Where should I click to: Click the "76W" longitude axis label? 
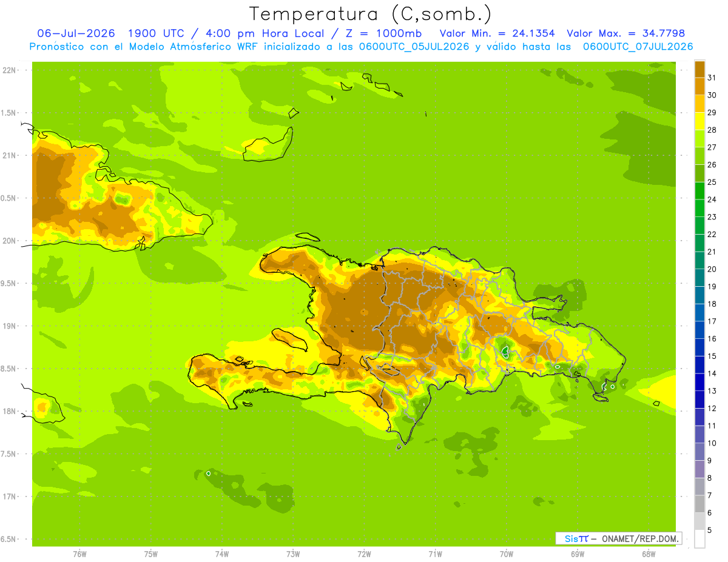[x=79, y=554]
